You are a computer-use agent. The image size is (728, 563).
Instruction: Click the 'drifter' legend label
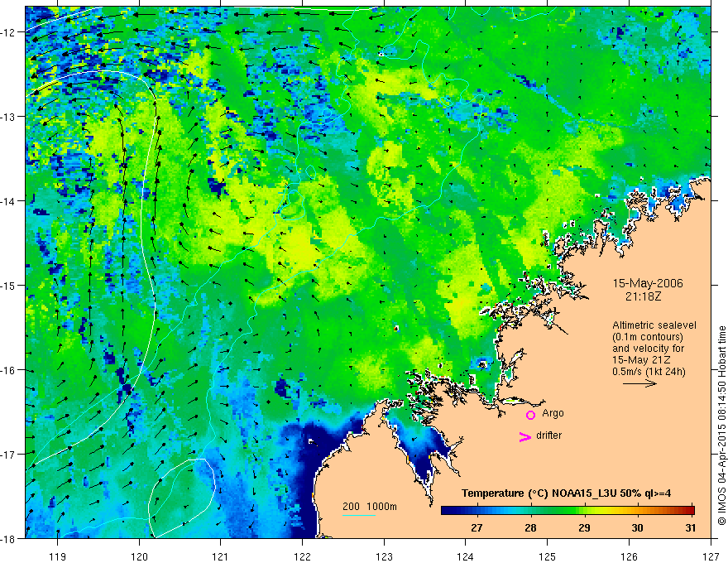tap(548, 435)
